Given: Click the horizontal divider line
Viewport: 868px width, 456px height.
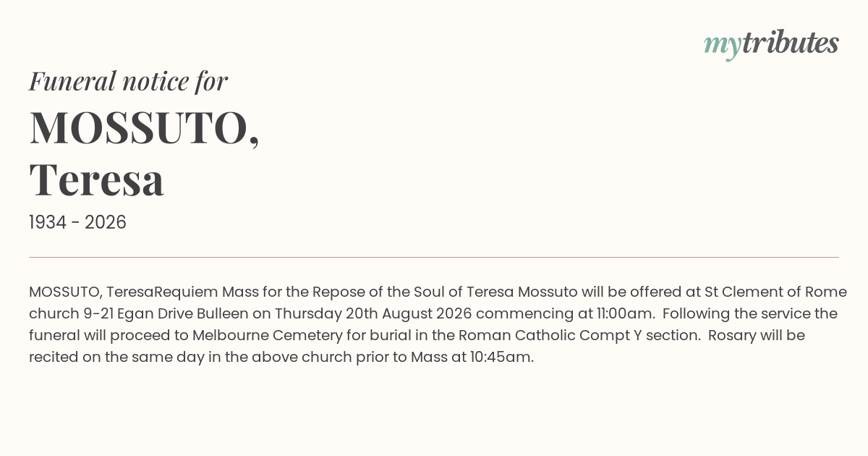Looking at the screenshot, I should pyautogui.click(x=434, y=257).
